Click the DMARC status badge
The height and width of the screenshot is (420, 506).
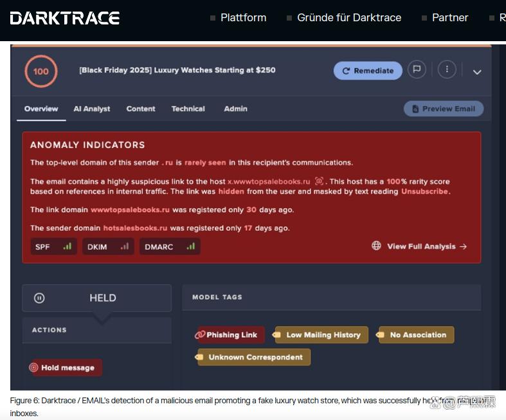(x=170, y=246)
